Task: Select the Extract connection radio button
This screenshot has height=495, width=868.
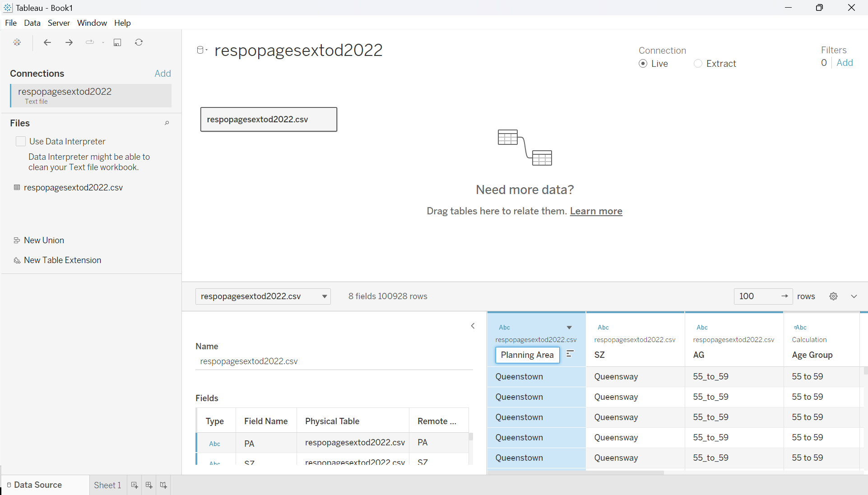Action: tap(698, 64)
